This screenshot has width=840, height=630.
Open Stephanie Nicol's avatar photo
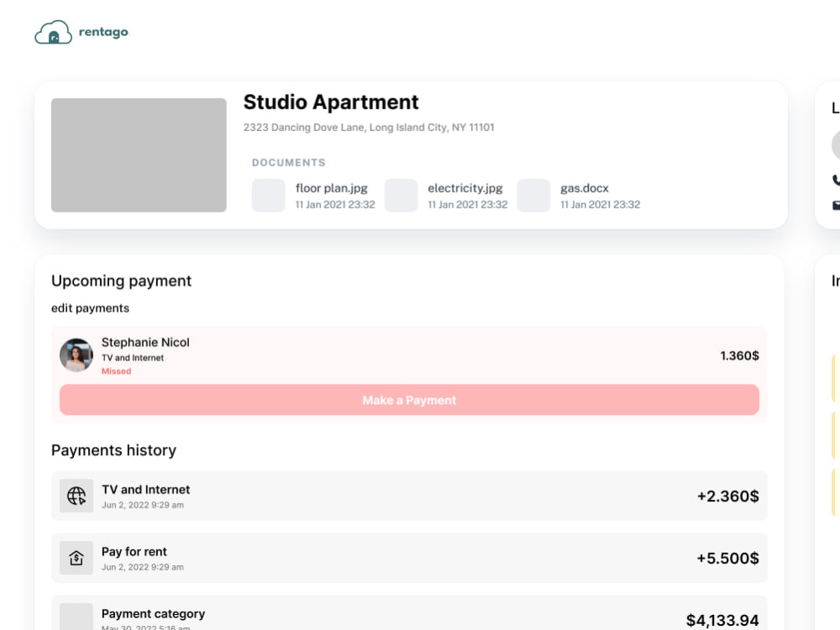(76, 355)
